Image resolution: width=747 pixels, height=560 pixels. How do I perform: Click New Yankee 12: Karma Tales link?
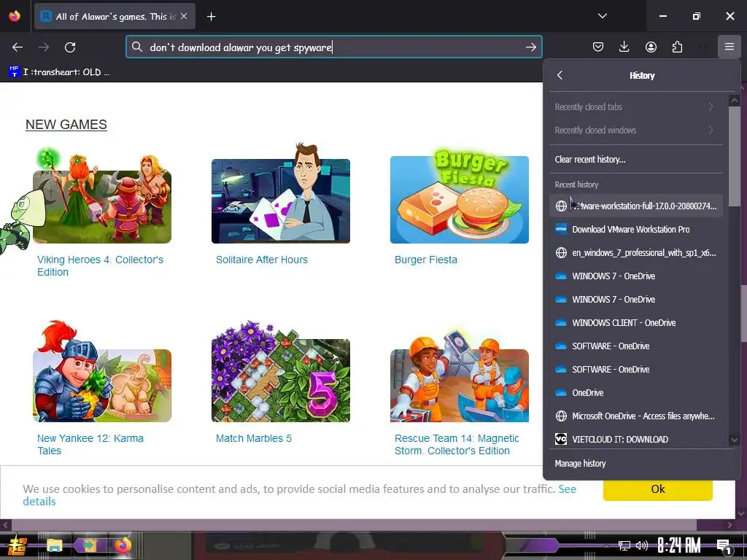pyautogui.click(x=90, y=444)
